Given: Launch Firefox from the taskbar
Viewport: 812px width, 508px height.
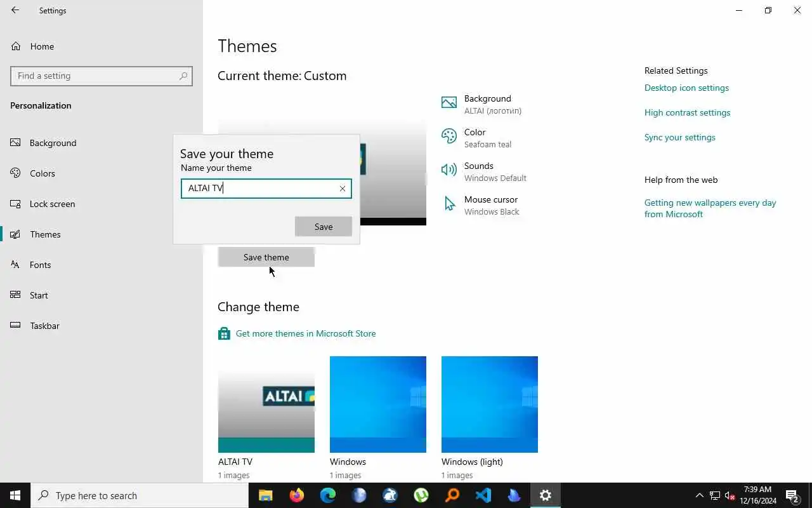Looking at the screenshot, I should [296, 495].
